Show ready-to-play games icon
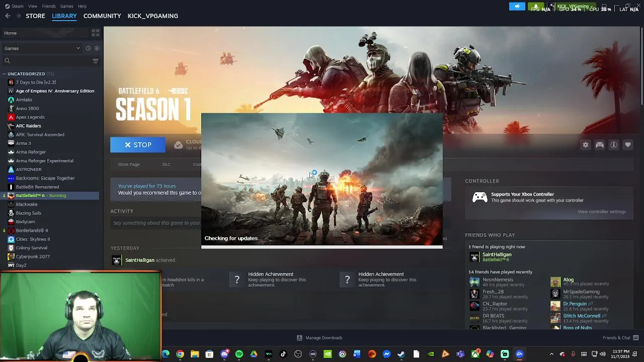 (x=97, y=48)
